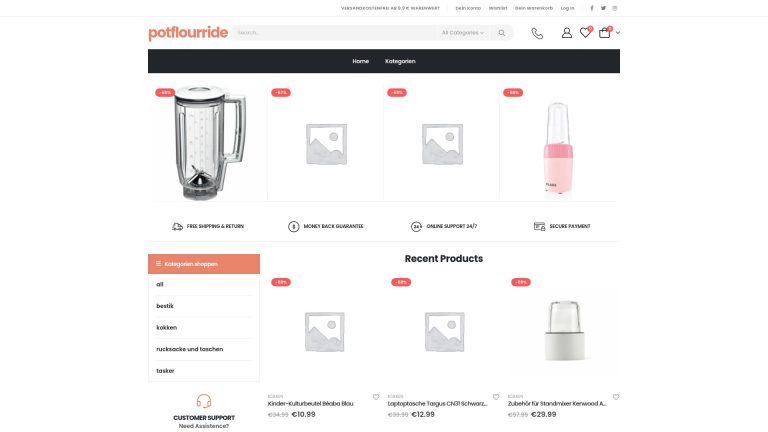Screen dimensions: 768x432
Task: Open the pink blender product thumbnail
Action: coord(558,145)
